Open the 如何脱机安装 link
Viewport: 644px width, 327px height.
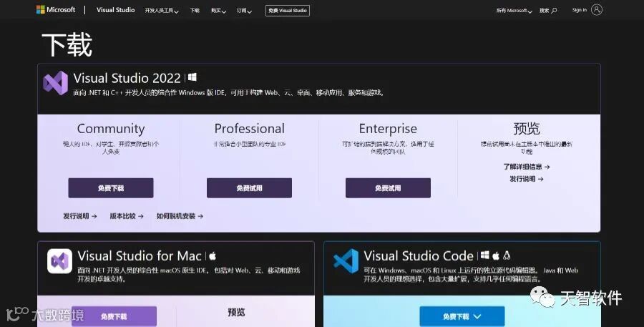pos(180,215)
